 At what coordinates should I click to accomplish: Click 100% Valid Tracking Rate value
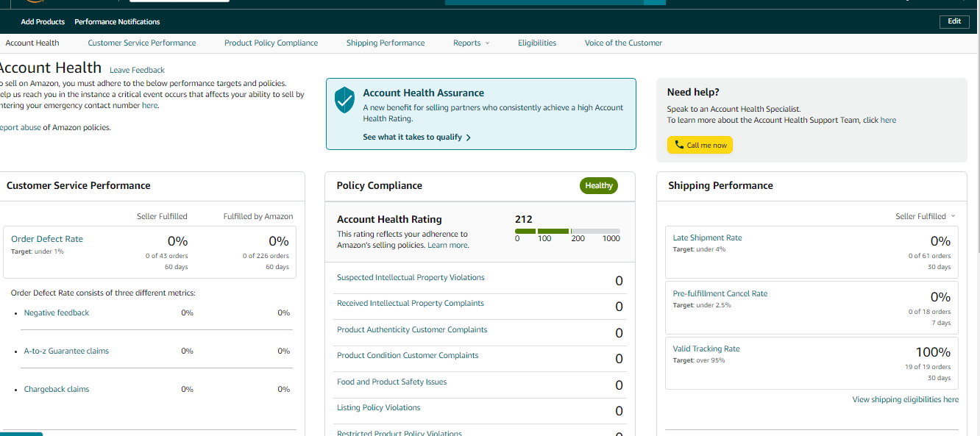933,352
